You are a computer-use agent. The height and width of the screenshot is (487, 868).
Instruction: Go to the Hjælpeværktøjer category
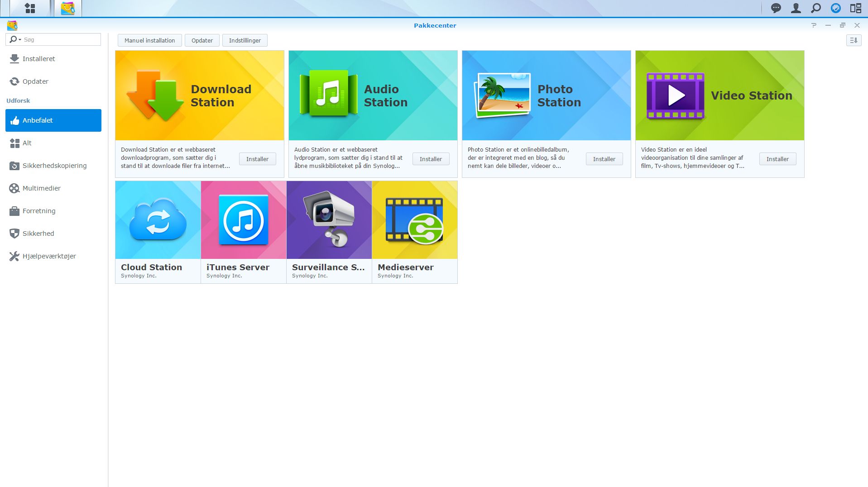49,256
